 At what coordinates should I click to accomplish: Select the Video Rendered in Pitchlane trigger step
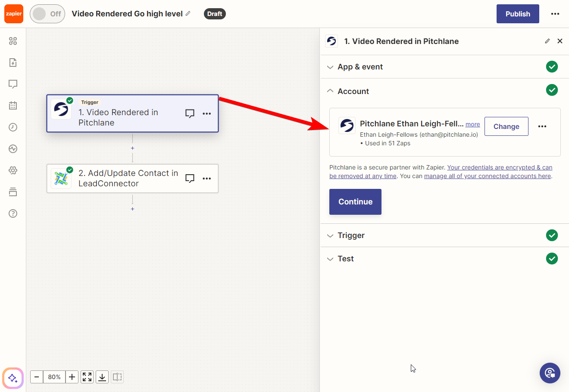(x=132, y=113)
